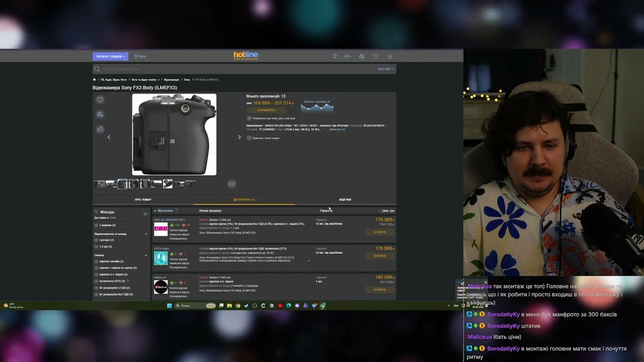644x362 pixels.
Task: Open the Chrome icon in the taskbar
Action: pyautogui.click(x=238, y=306)
